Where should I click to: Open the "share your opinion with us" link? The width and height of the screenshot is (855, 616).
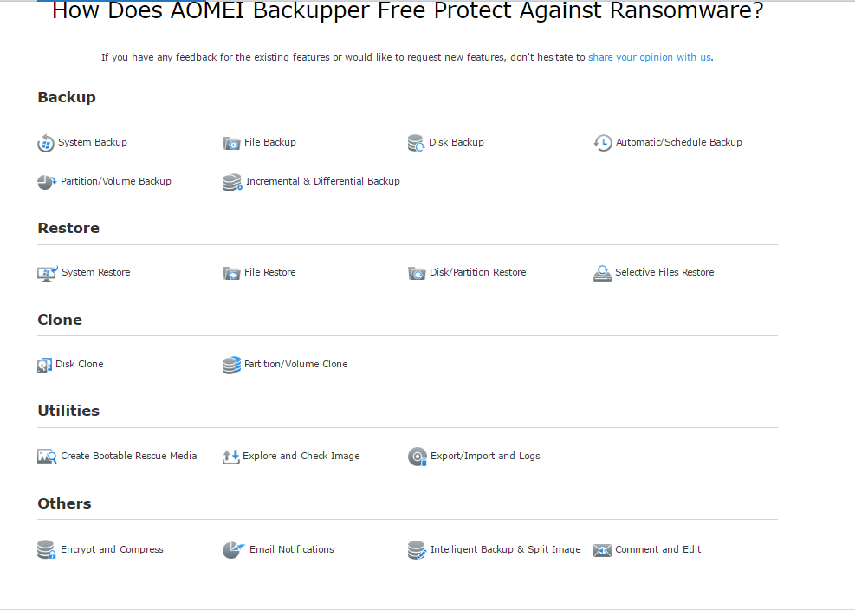click(650, 57)
